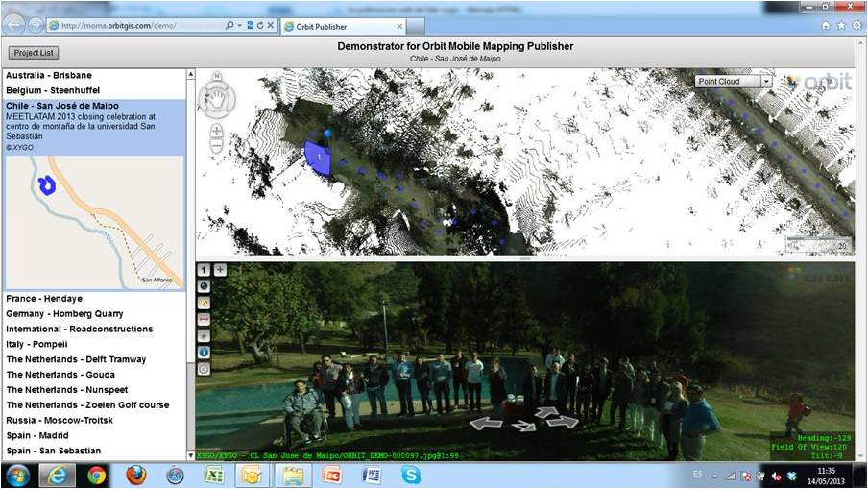Open Italy - Pompeii project
Image resolution: width=868 pixels, height=489 pixels.
point(36,344)
